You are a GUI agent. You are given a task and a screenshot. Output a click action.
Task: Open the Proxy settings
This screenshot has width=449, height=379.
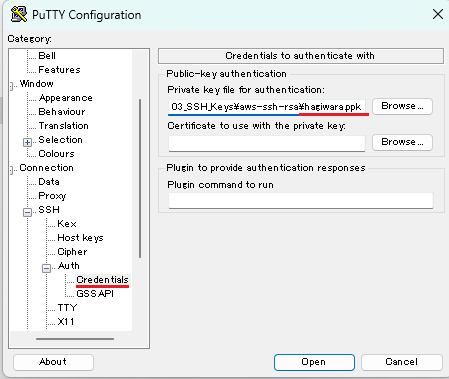(x=52, y=196)
